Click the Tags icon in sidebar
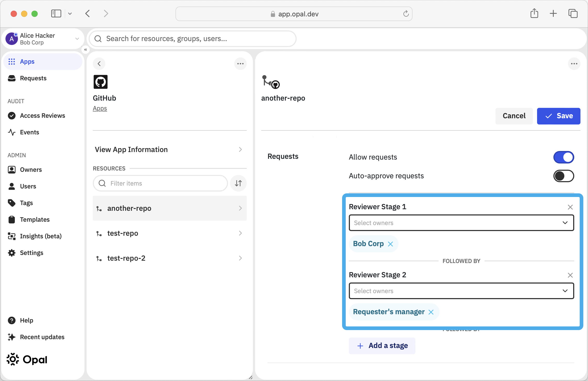Viewport: 588px width, 381px height. pos(12,203)
